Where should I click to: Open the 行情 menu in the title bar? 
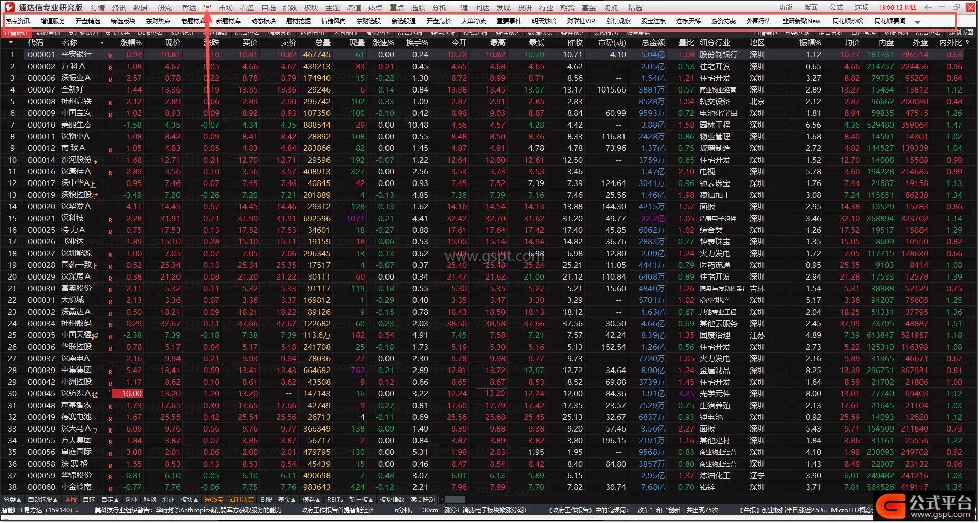[x=98, y=8]
